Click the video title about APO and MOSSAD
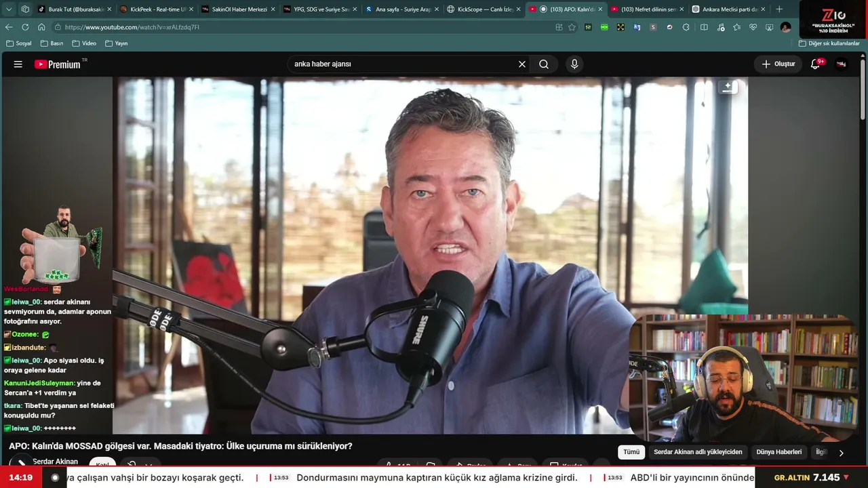Viewport: 868px width, 488px height. (180, 446)
